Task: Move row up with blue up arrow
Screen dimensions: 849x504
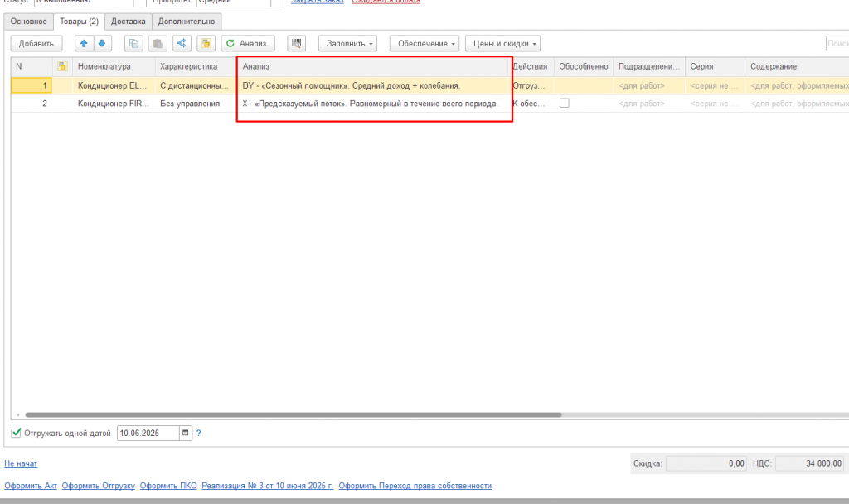Action: [84, 43]
